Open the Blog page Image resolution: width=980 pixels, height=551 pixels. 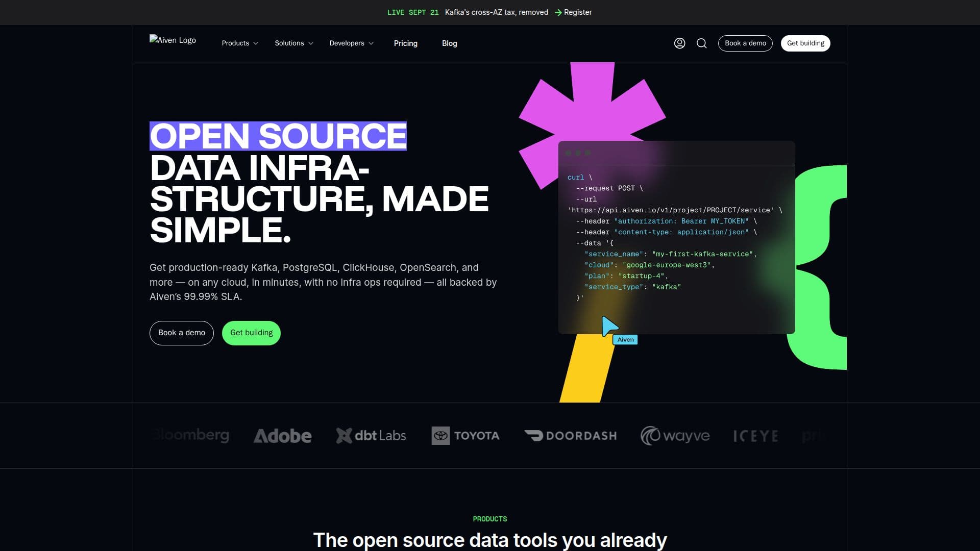tap(450, 43)
